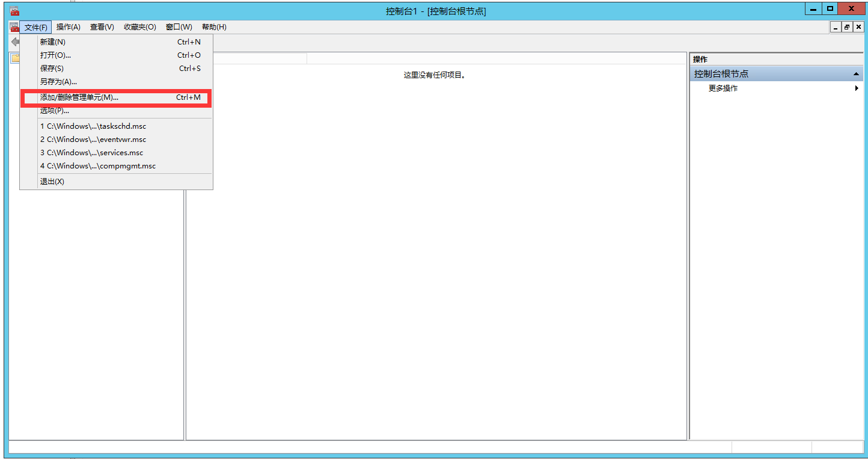The width and height of the screenshot is (868, 459).
Task: Open the 收藏夹(O) menu
Action: click(x=140, y=27)
